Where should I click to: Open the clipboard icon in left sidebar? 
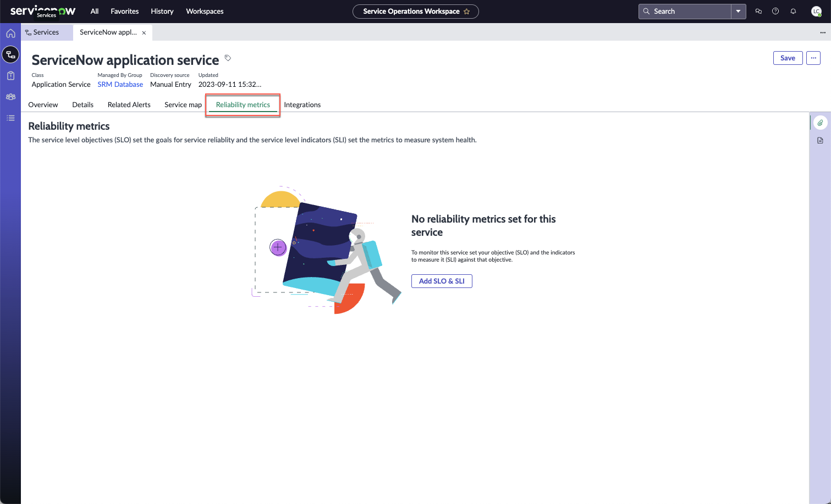10,76
